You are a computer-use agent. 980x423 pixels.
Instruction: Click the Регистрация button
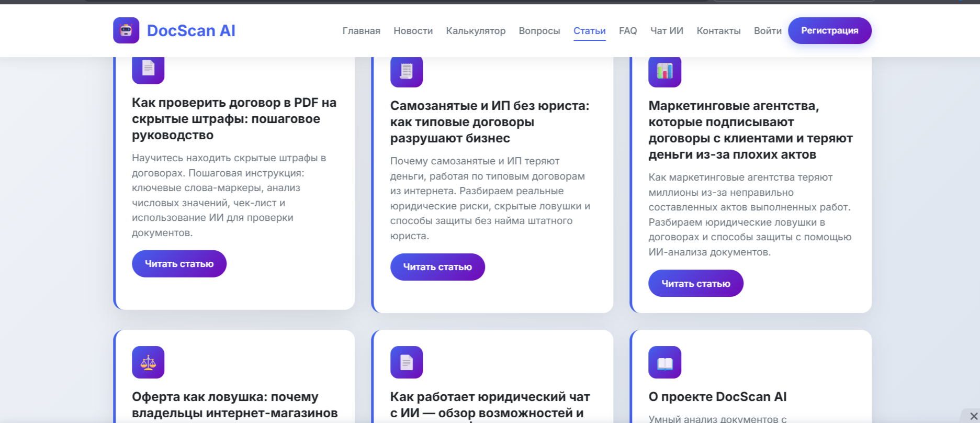click(830, 30)
